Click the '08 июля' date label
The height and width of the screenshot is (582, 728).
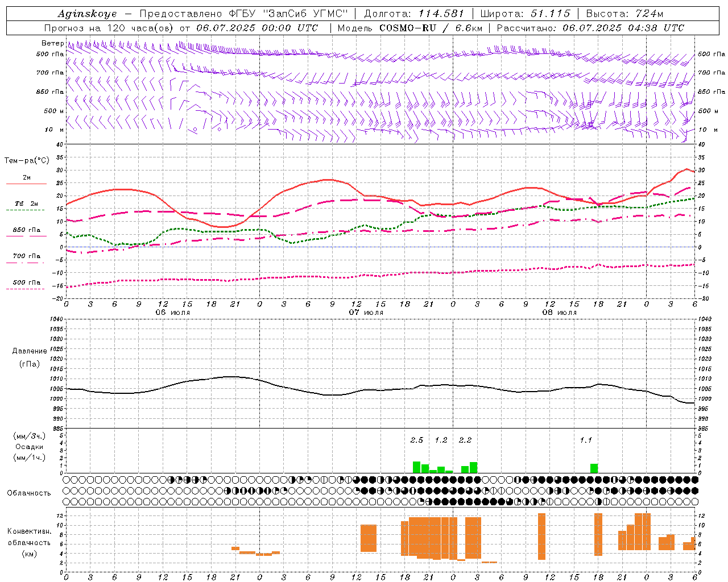pyautogui.click(x=560, y=313)
